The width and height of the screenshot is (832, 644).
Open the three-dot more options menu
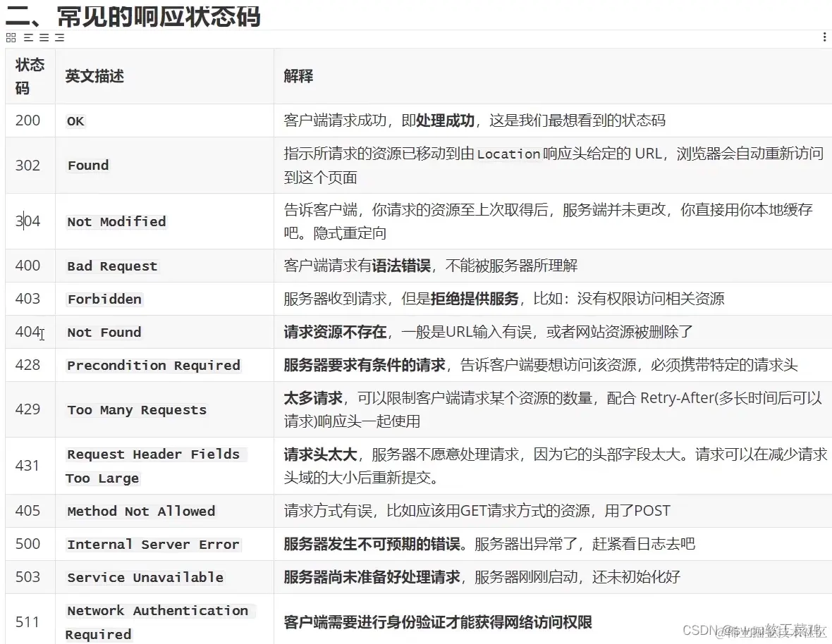824,37
